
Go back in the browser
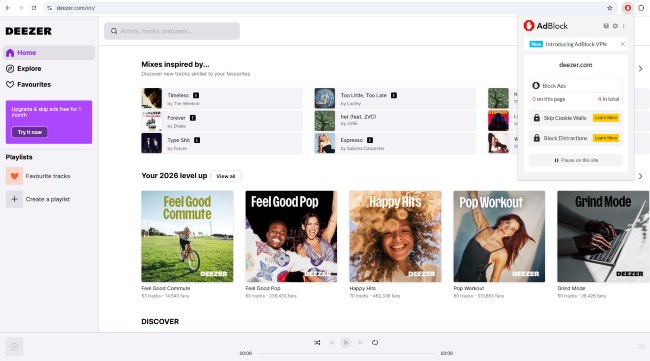(x=8, y=8)
